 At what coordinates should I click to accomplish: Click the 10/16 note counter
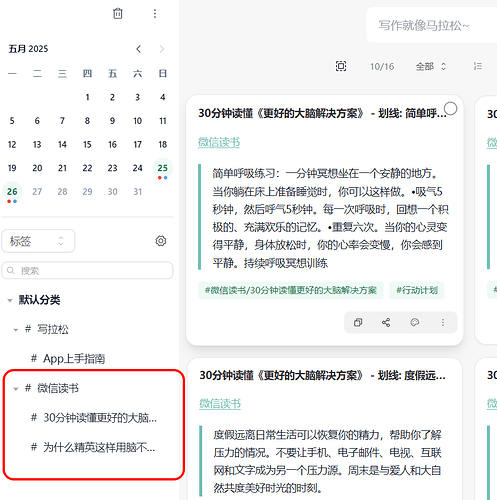[382, 66]
